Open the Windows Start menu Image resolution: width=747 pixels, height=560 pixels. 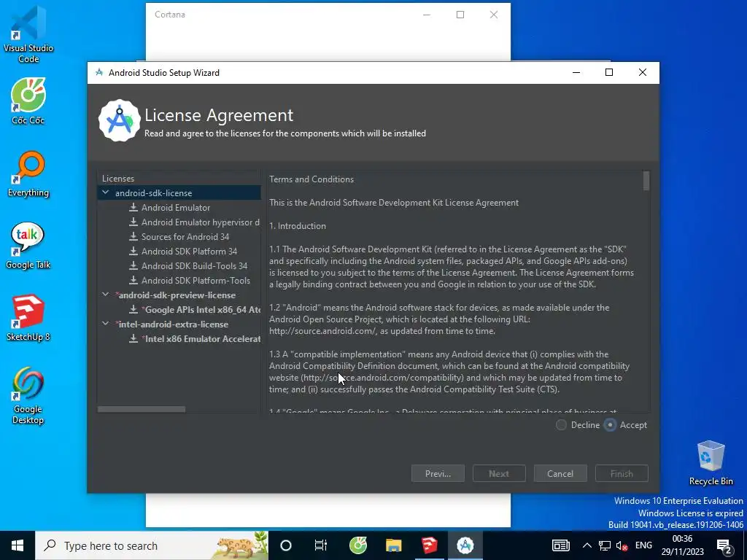(x=18, y=545)
